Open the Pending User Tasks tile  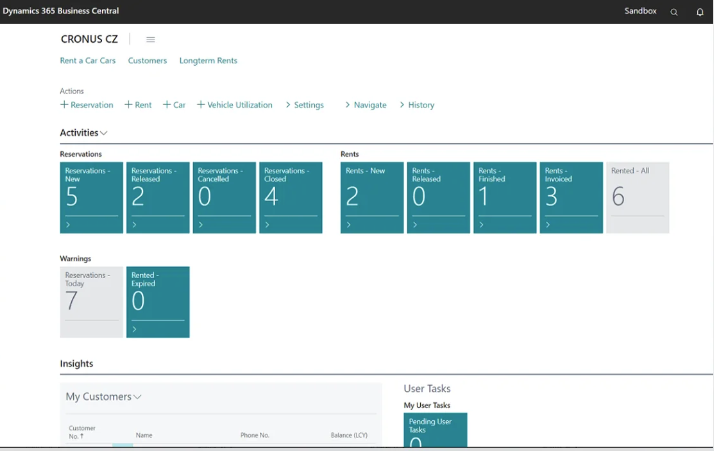(435, 430)
